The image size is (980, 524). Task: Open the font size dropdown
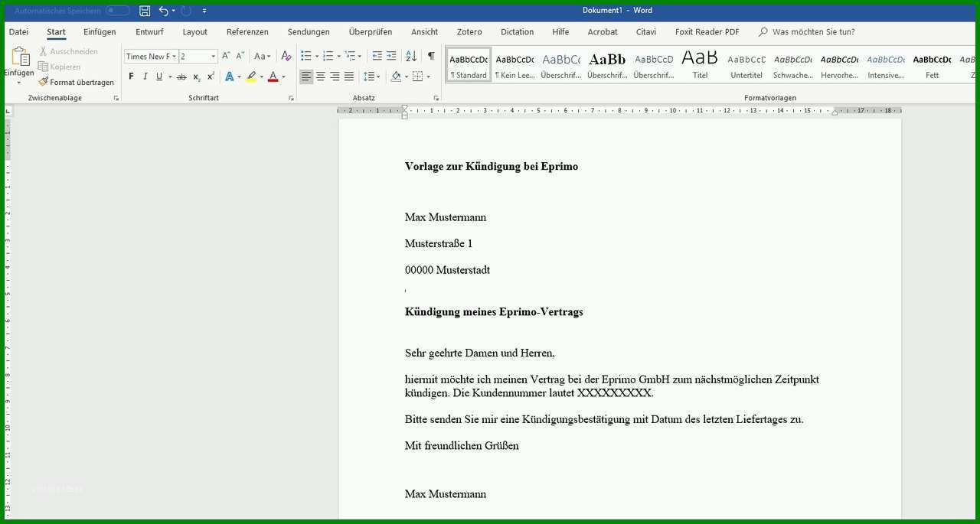point(213,57)
